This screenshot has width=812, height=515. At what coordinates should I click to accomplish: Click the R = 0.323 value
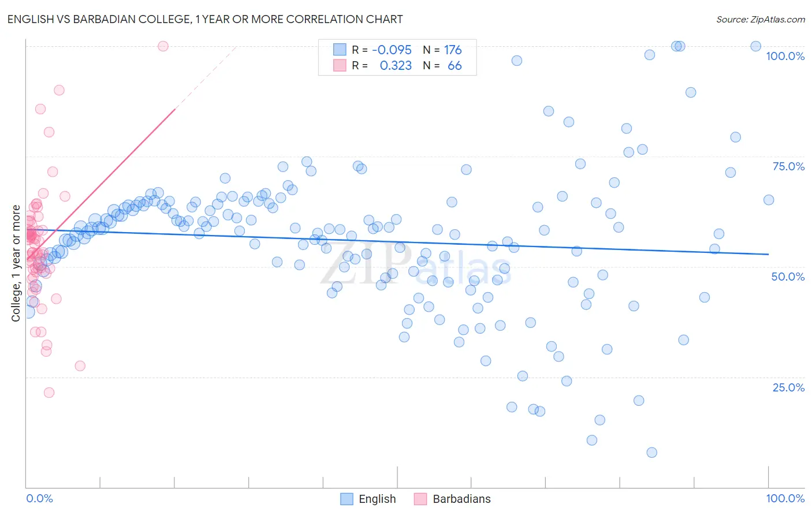click(x=382, y=65)
